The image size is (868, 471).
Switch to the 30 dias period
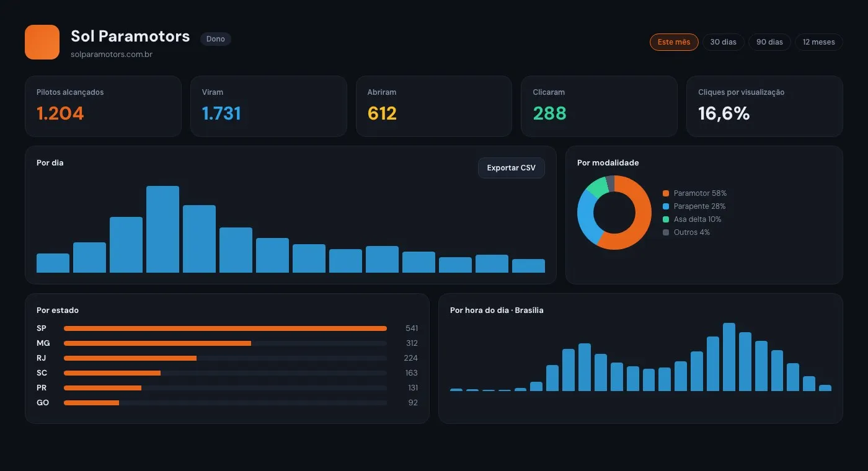724,42
